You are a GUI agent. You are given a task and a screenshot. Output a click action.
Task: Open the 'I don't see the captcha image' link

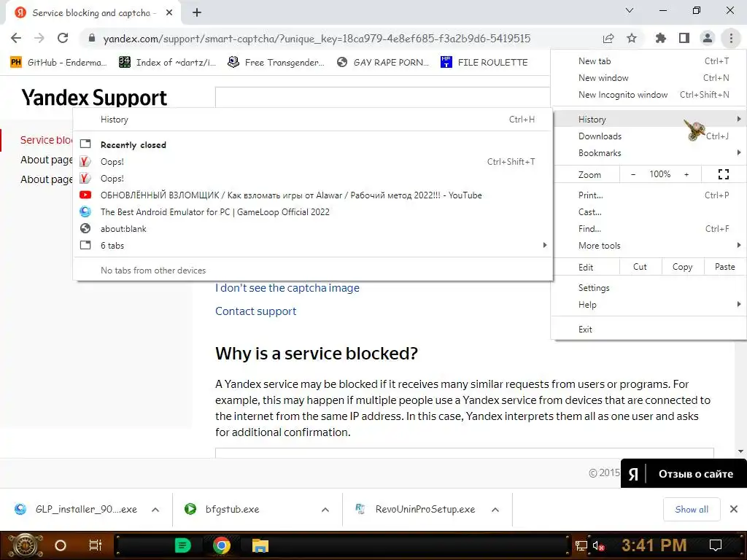(x=287, y=288)
